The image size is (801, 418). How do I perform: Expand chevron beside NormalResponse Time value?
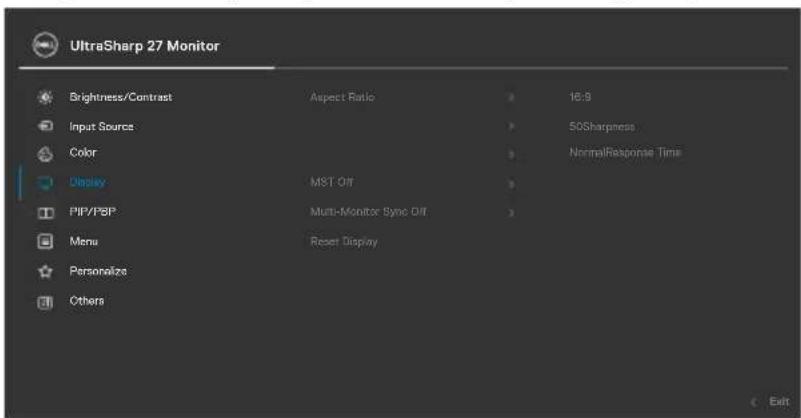coord(511,154)
